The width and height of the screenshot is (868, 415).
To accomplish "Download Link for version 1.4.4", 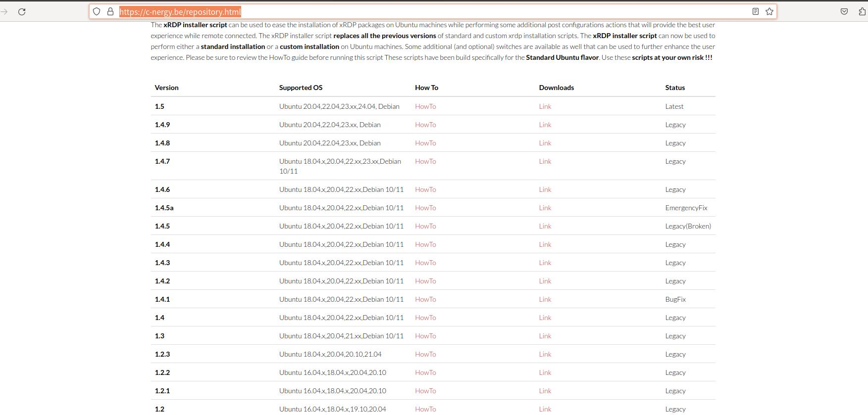I will pos(545,244).
